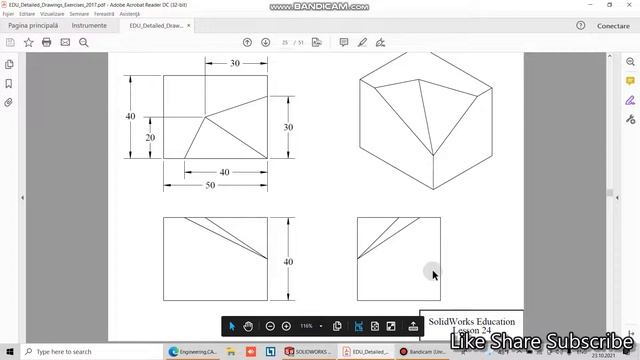
Task: Click the page display options icon
Action: (337, 326)
